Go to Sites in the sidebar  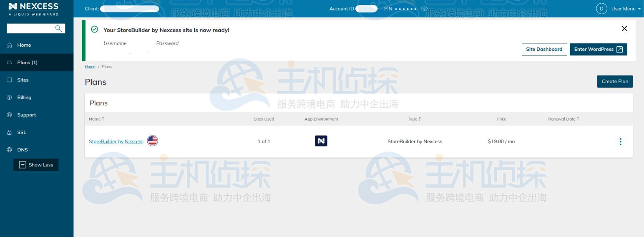tap(23, 80)
